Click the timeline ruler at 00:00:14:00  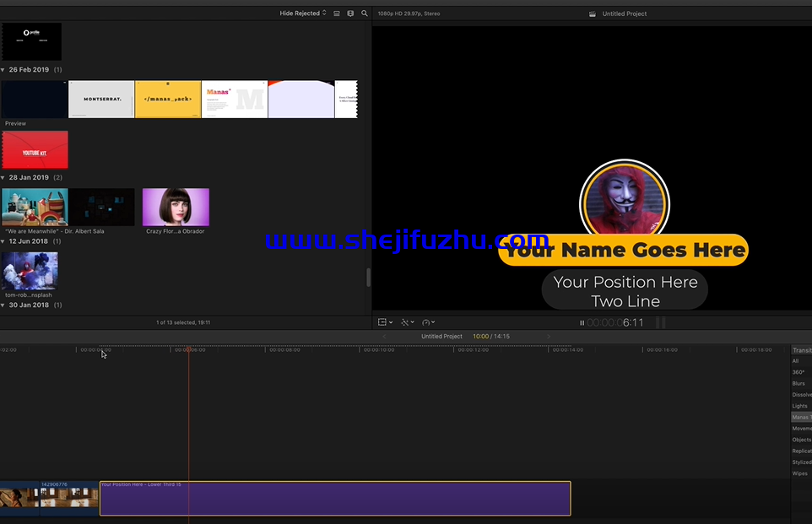[567, 350]
